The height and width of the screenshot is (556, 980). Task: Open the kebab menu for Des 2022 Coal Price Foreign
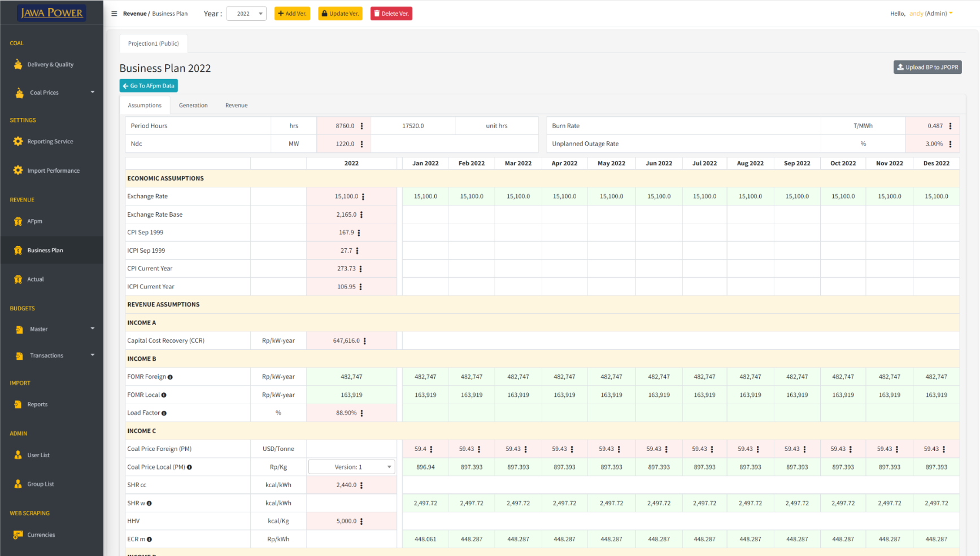944,449
